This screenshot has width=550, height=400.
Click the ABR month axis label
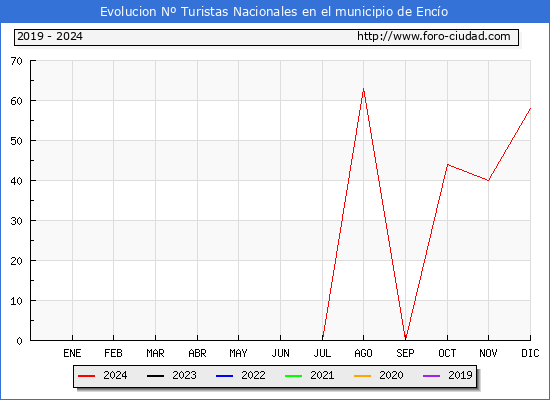pos(197,353)
